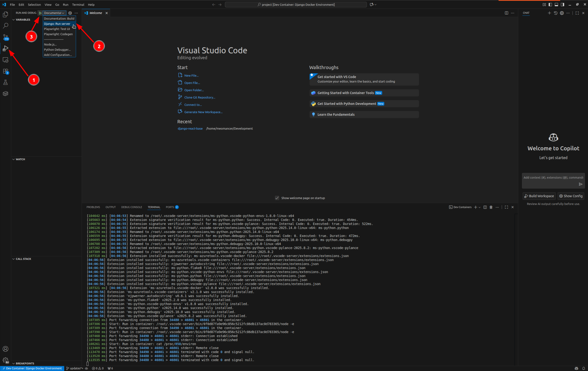Image resolution: width=588 pixels, height=371 pixels.
Task: Collapse the CALL STACK section
Action: click(23, 259)
